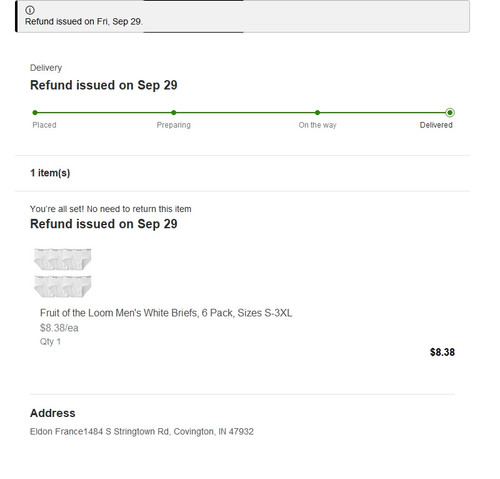Click the On the way step dot
Image resolution: width=500 pixels, height=479 pixels.
tap(317, 113)
